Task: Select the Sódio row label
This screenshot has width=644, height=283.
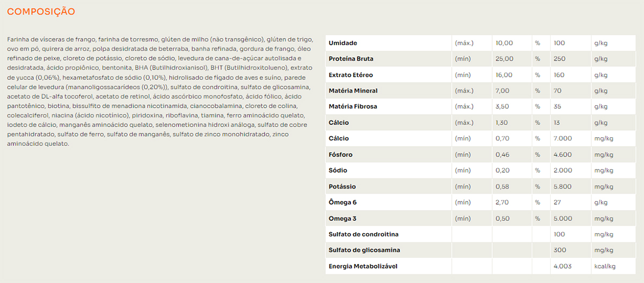Action: click(338, 170)
